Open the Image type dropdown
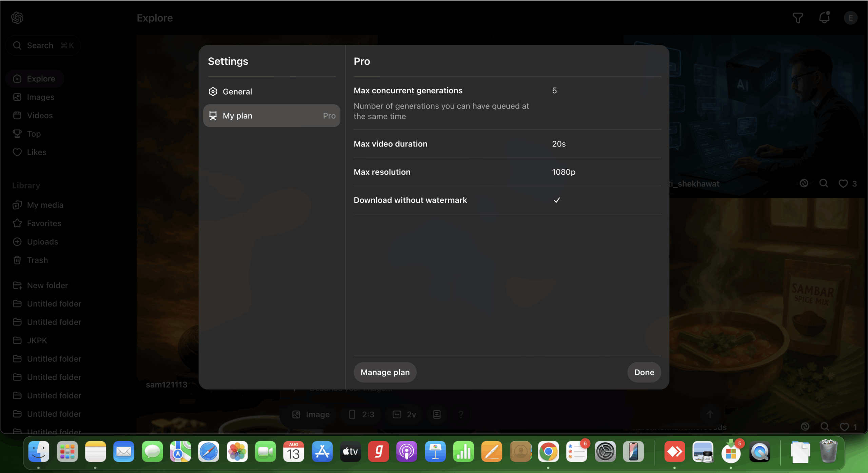The image size is (868, 473). tap(311, 414)
